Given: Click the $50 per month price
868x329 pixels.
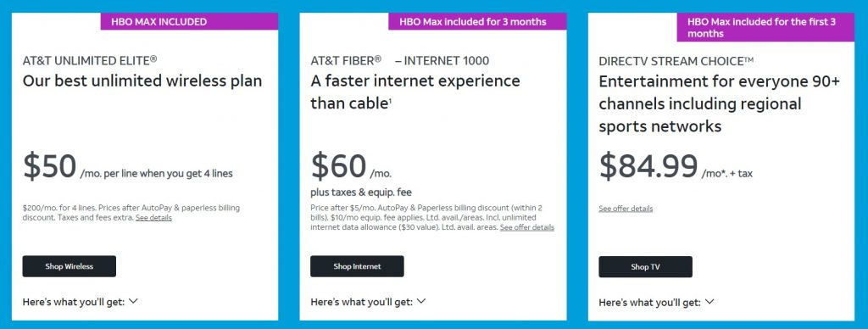Looking at the screenshot, I should coord(50,166).
